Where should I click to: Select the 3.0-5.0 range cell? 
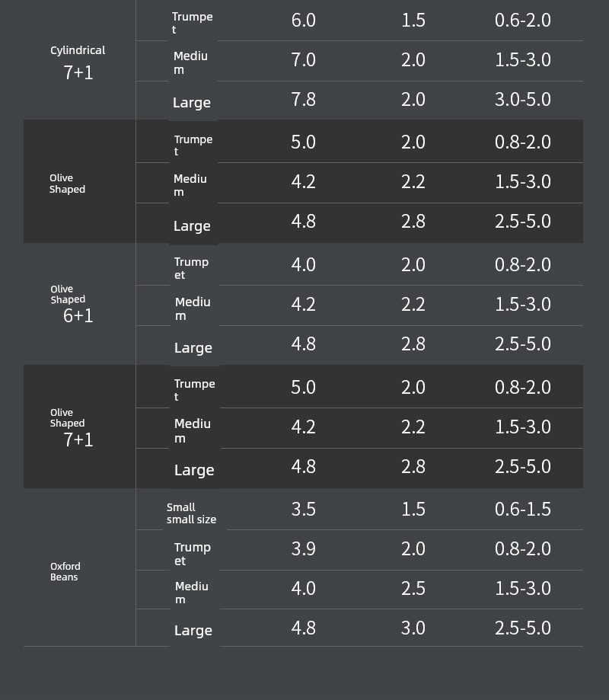click(523, 99)
